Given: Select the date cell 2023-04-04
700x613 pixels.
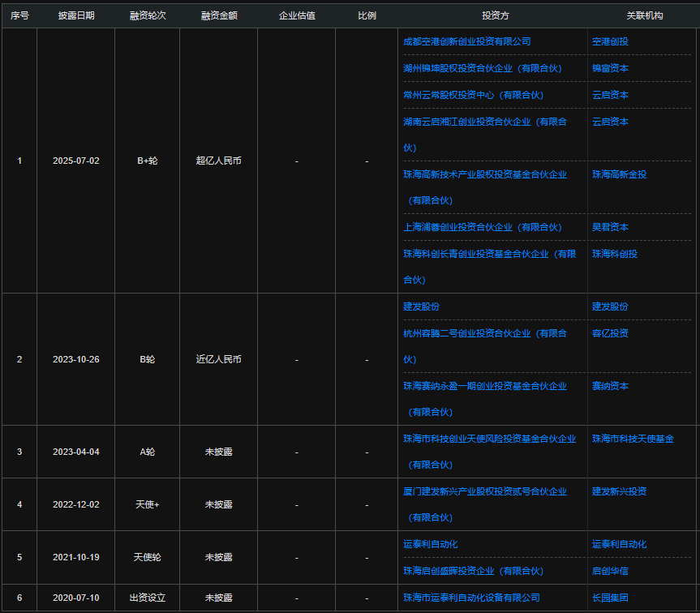Looking at the screenshot, I should pyautogui.click(x=76, y=452).
